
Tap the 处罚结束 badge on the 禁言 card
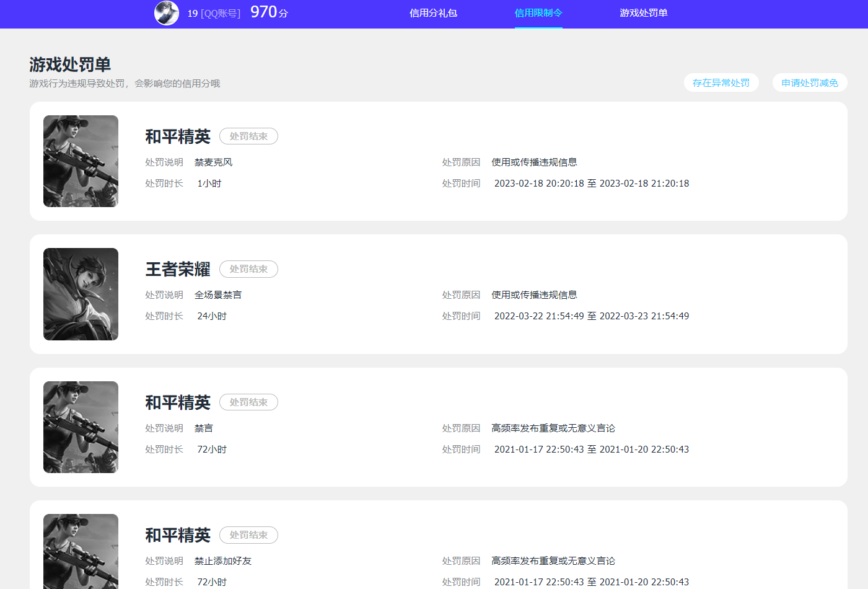tap(248, 402)
